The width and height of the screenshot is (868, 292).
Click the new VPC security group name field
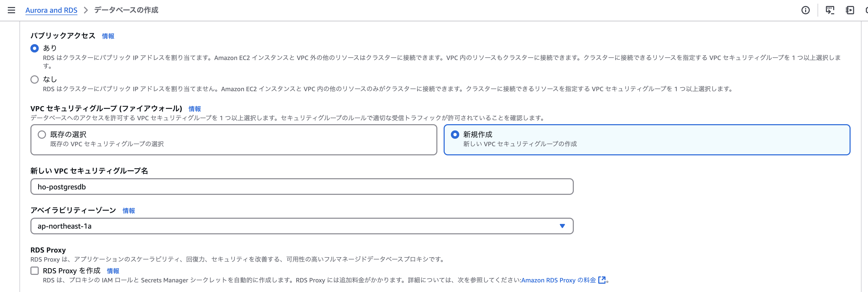coord(301,187)
